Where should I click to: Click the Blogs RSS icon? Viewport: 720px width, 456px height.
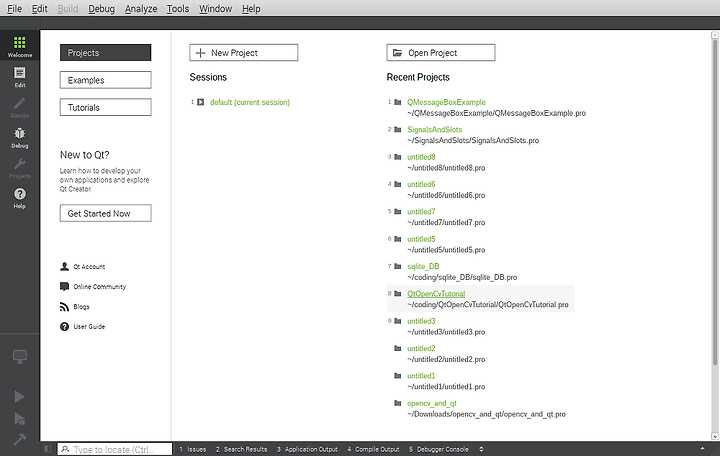(x=64, y=307)
